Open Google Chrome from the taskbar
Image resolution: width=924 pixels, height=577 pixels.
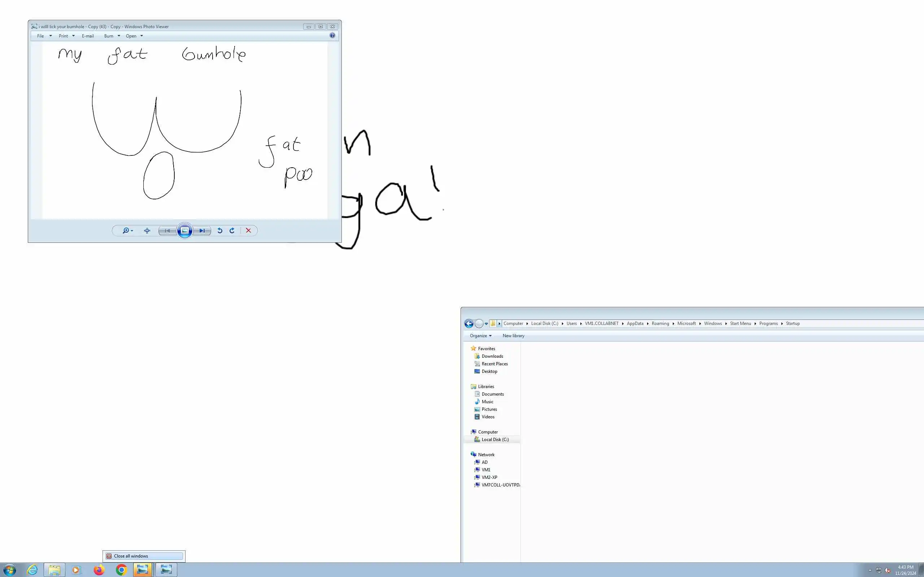[x=121, y=570]
